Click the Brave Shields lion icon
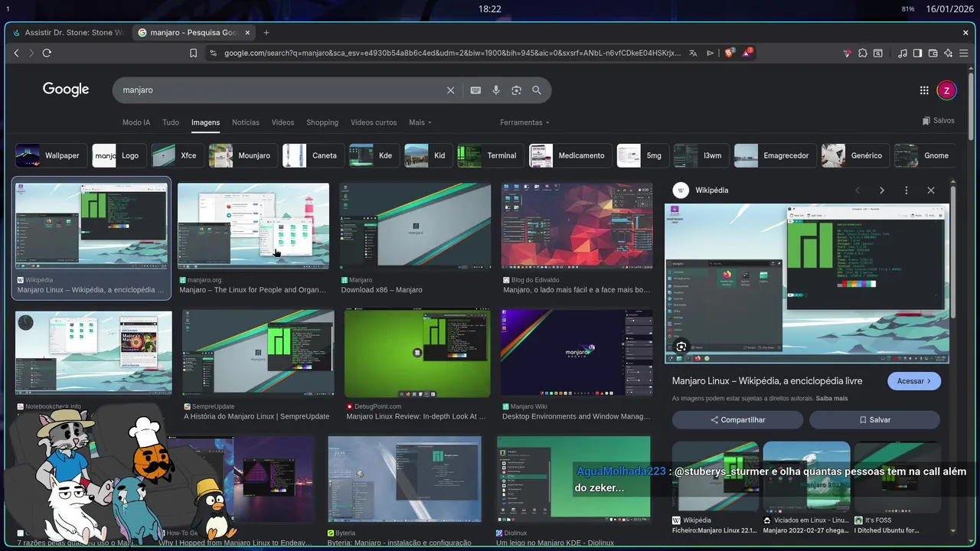 pos(729,53)
